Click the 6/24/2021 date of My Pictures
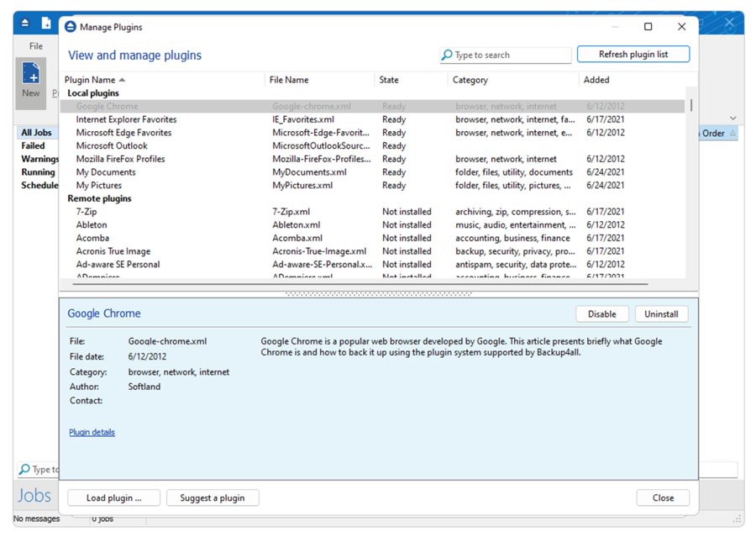The height and width of the screenshot is (537, 756). point(605,185)
